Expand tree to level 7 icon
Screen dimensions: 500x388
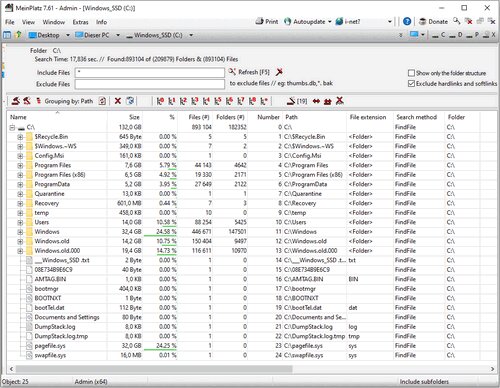point(241,101)
